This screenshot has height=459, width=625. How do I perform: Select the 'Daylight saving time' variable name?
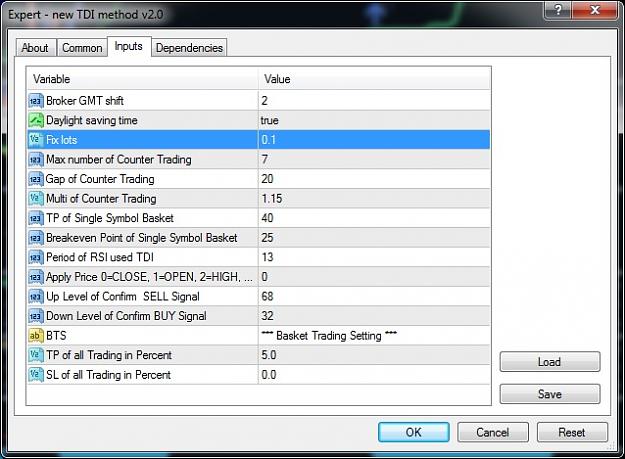click(92, 120)
